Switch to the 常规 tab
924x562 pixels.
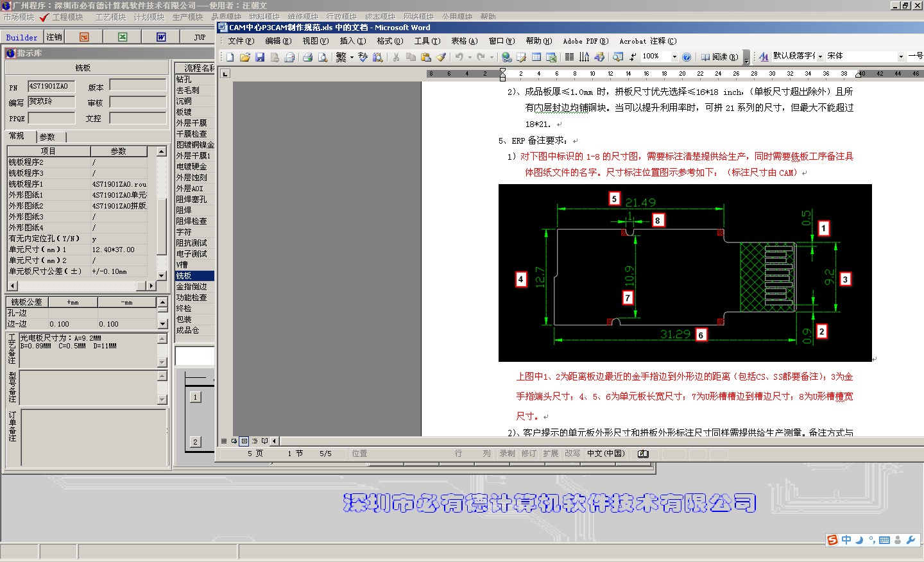click(17, 136)
